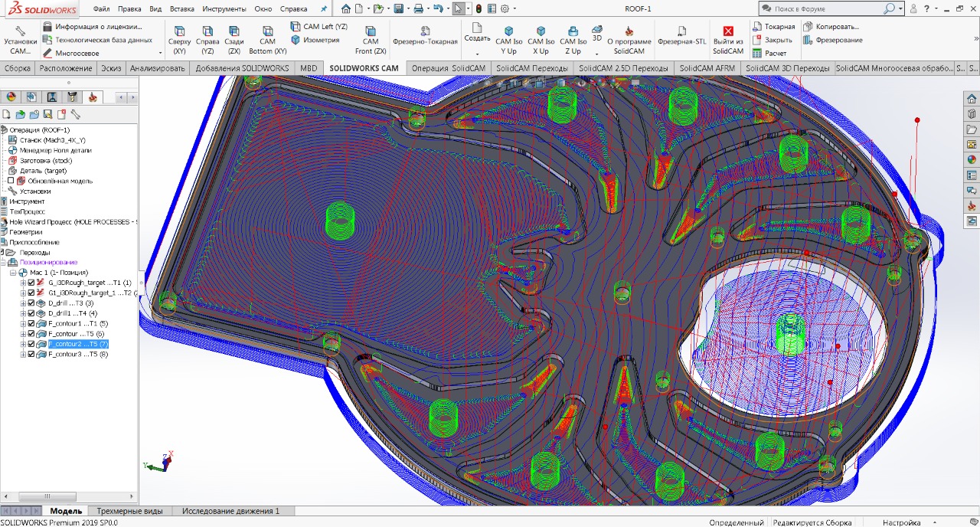Open О программе SolidCAM

629,31
